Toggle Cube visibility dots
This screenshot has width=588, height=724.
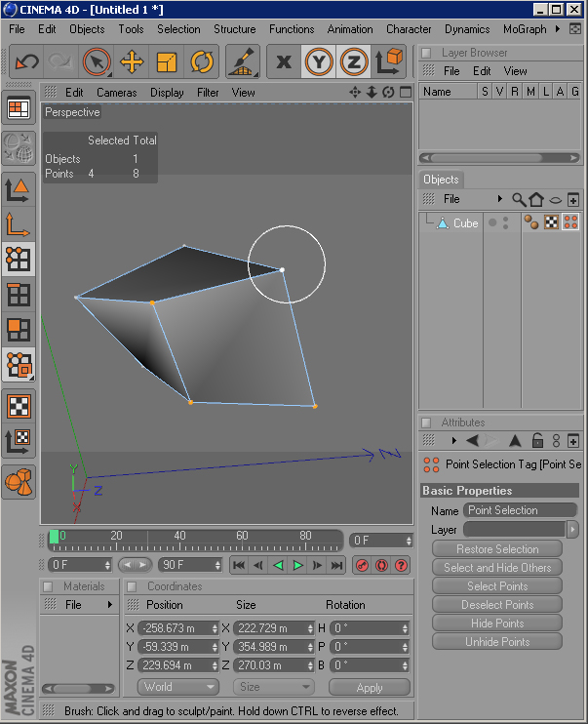tap(506, 222)
